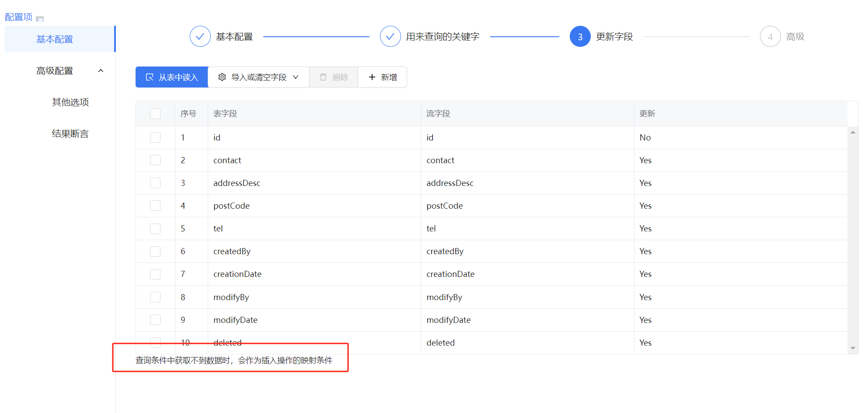Click the 从表中读入 button
Screen dimensions: 868x413
(x=172, y=77)
